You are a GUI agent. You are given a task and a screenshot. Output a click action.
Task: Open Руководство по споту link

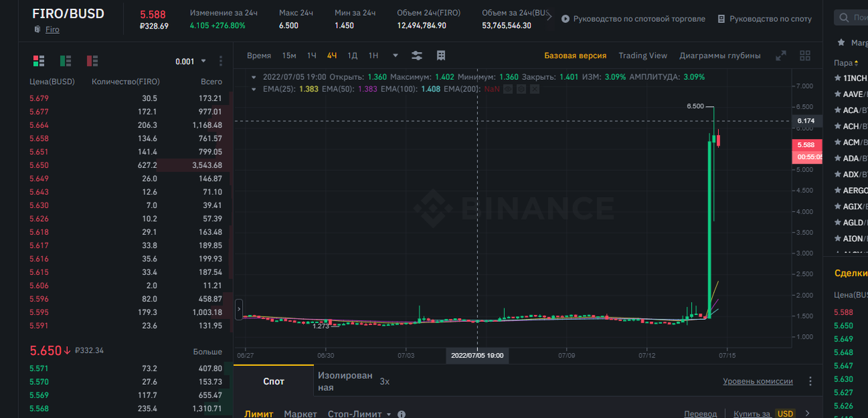(770, 19)
